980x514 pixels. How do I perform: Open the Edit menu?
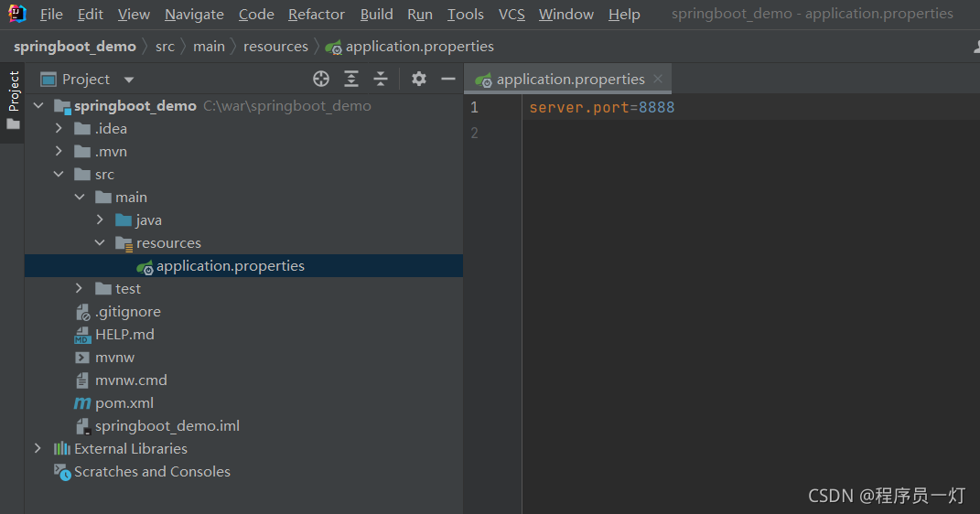click(90, 14)
